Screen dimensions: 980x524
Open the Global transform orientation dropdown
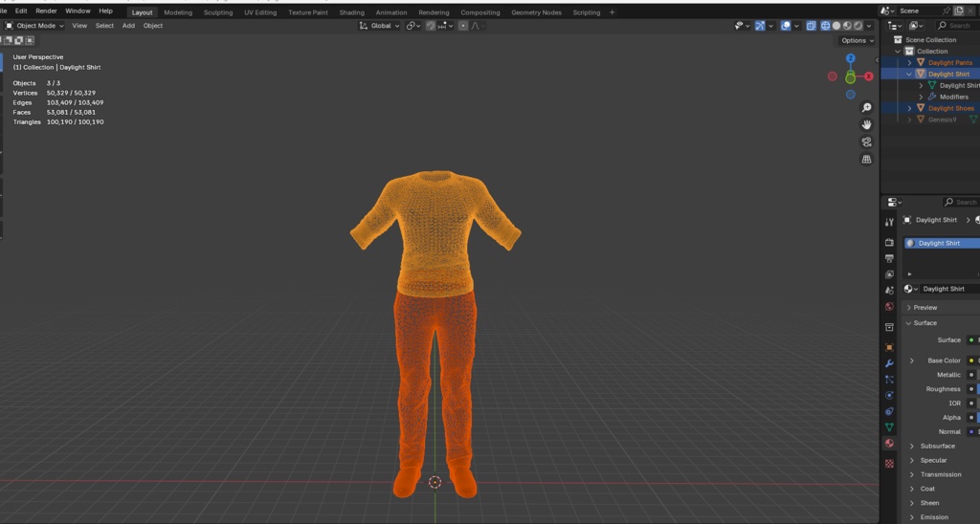pos(379,26)
